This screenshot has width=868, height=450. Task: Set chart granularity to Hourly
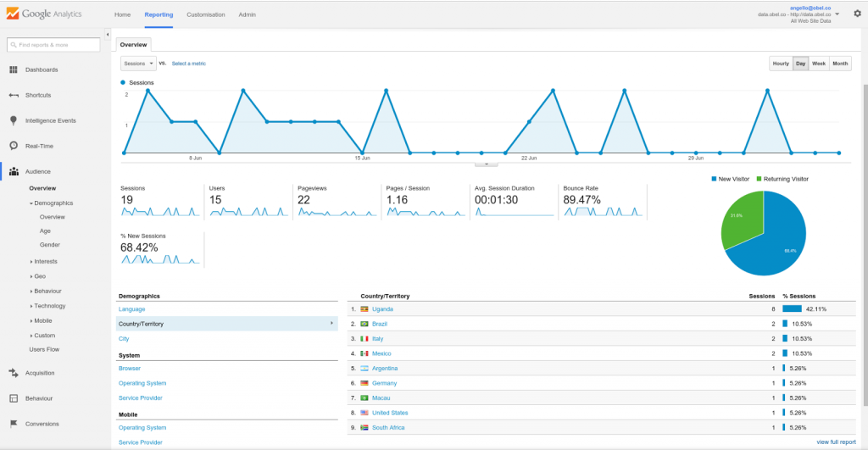coord(781,64)
